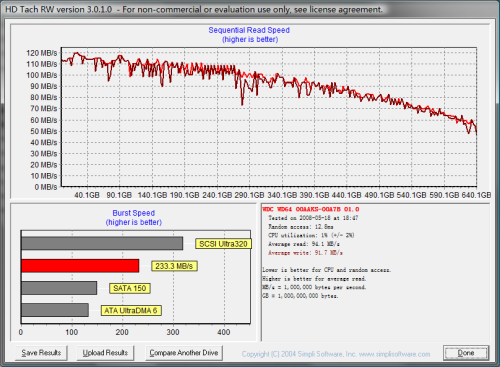Click the SATA 150 label
Image resolution: width=500 pixels, height=367 pixels.
(130, 288)
